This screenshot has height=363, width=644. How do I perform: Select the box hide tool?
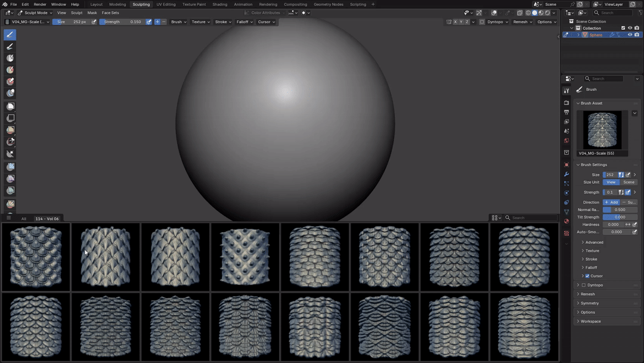(x=10, y=118)
